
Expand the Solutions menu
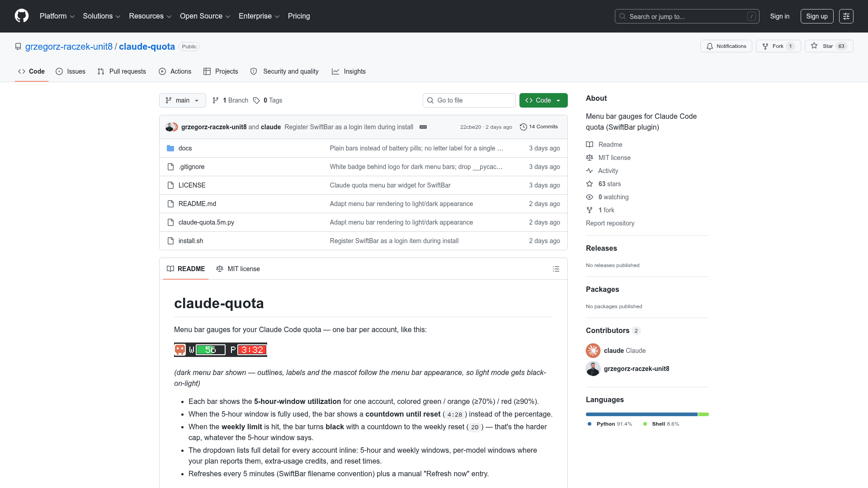click(102, 16)
